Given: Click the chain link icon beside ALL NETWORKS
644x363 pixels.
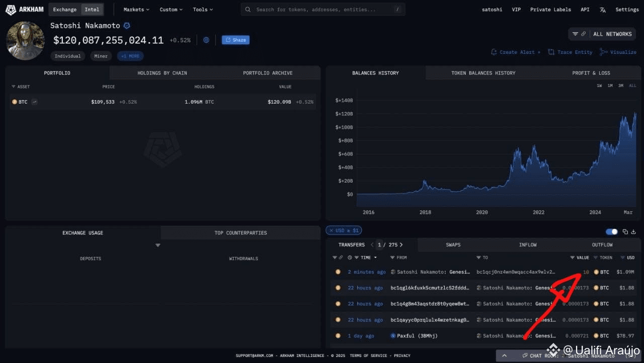Looking at the screenshot, I should pos(584,34).
